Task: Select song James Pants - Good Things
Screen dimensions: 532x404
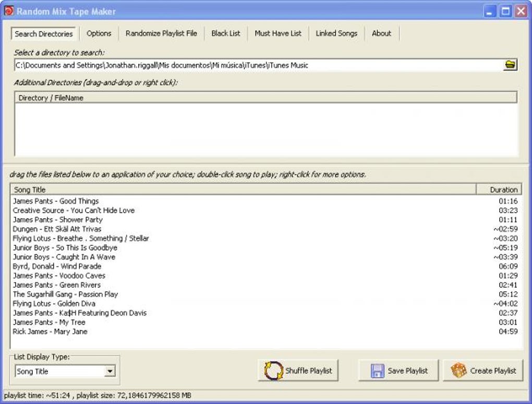Action: tap(265, 201)
